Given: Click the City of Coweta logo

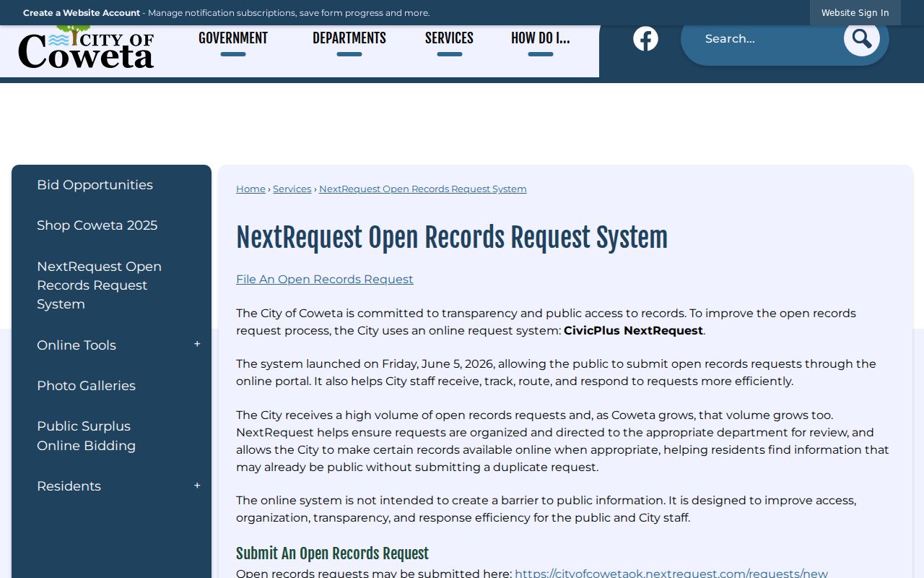Looking at the screenshot, I should (x=86, y=48).
